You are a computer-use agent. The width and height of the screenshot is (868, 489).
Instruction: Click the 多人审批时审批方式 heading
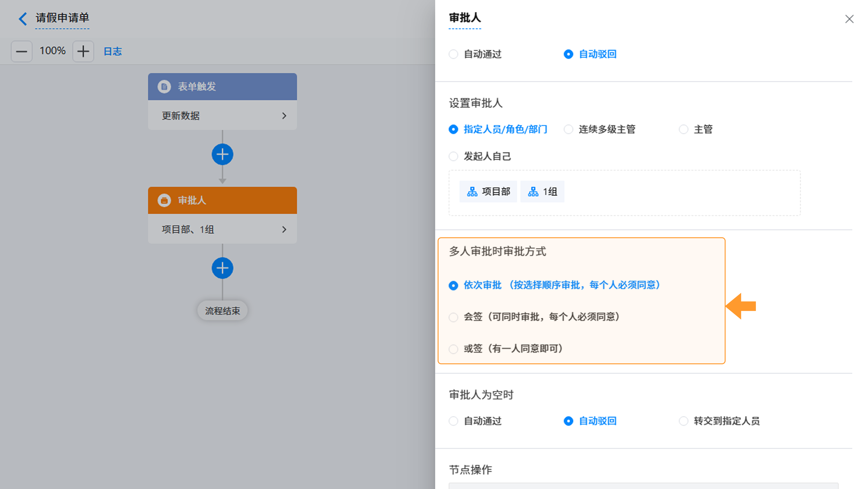click(497, 252)
